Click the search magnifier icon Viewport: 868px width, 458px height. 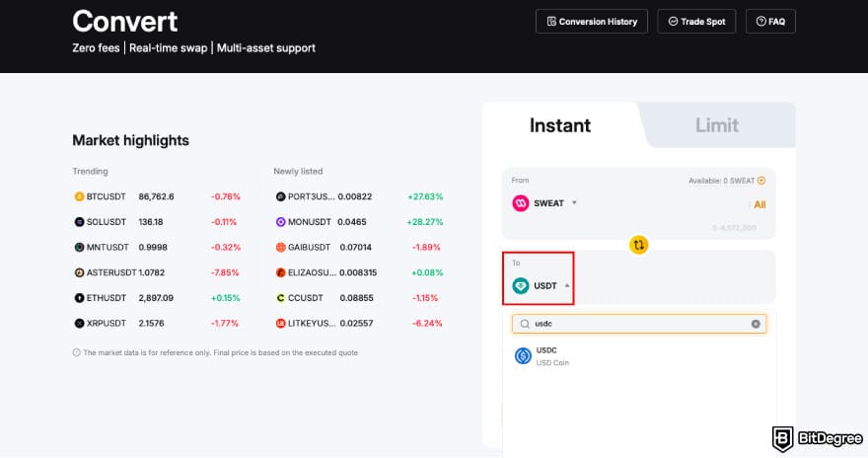(x=524, y=324)
